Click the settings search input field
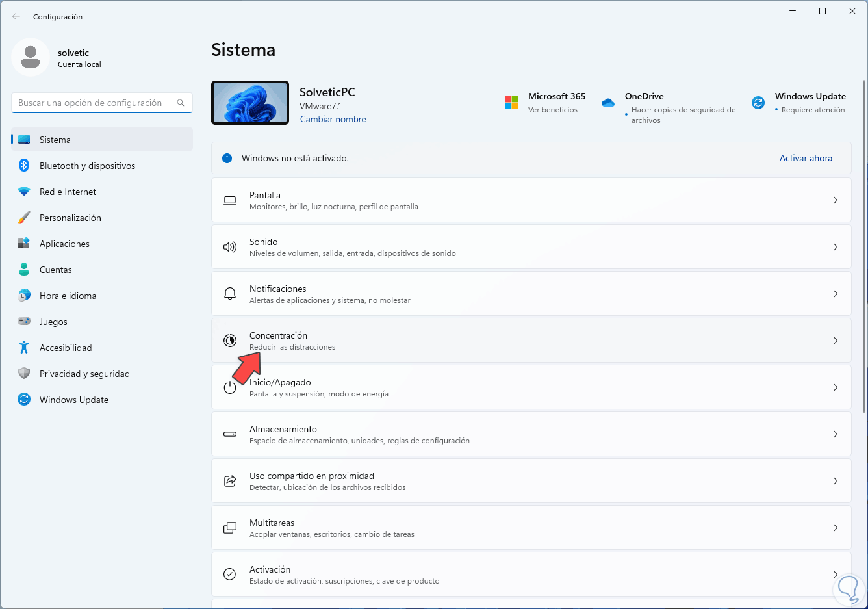The width and height of the screenshot is (868, 609). coord(102,103)
